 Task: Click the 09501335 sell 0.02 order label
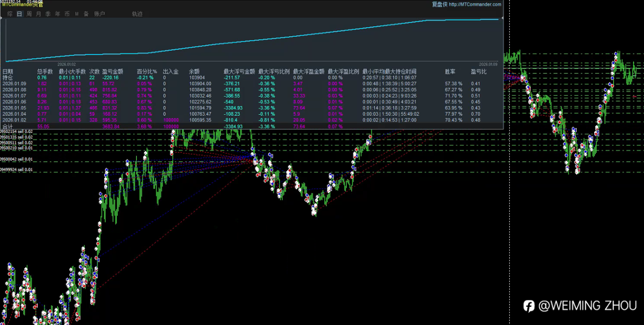(16, 137)
